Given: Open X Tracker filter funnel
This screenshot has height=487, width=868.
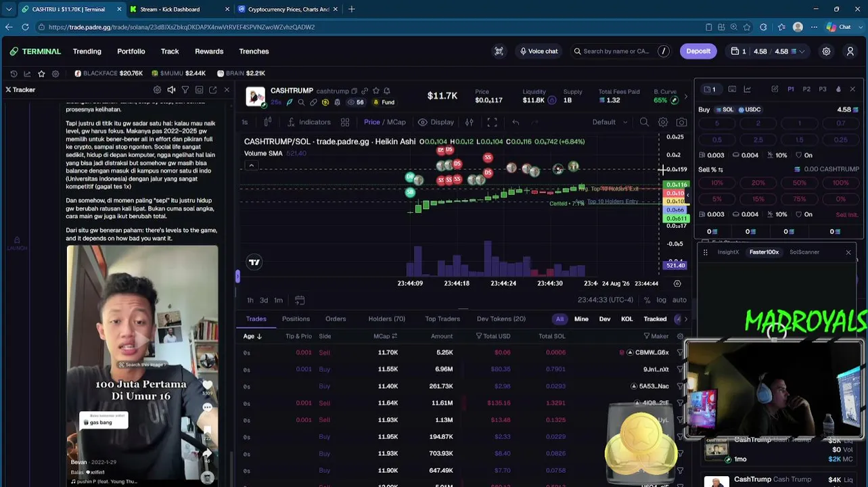Looking at the screenshot, I should tap(185, 90).
